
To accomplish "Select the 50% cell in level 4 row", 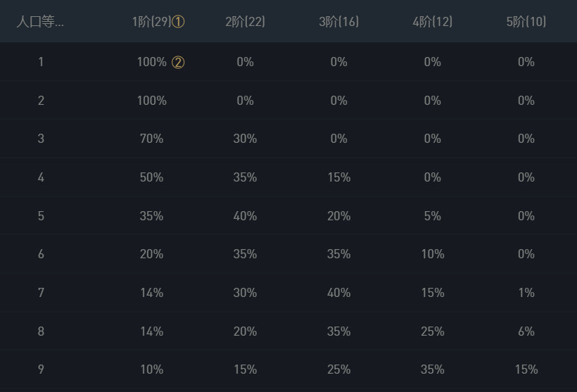I will [151, 177].
